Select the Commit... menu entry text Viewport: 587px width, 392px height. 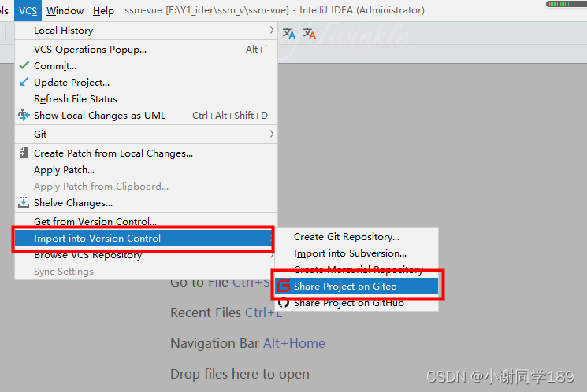(x=55, y=66)
